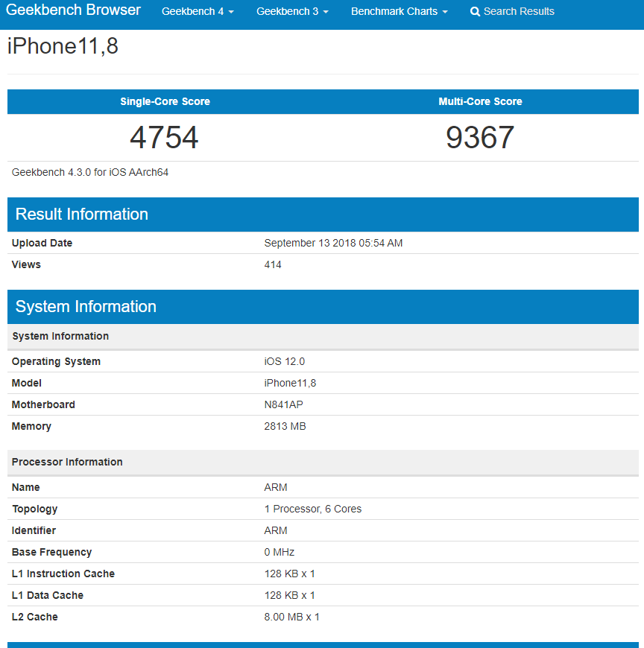The width and height of the screenshot is (644, 648).
Task: Select the Upload Date label
Action: pos(42,243)
